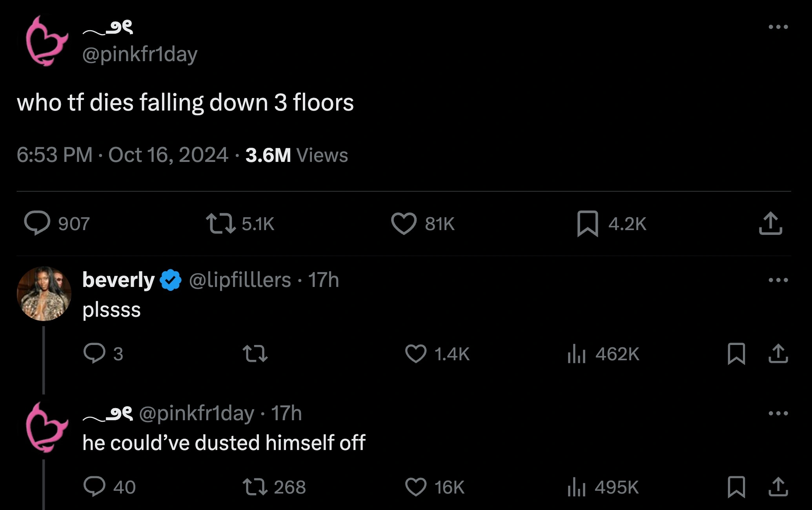The height and width of the screenshot is (510, 812).
Task: Bookmark beverly's "plssss" reply
Action: [736, 354]
